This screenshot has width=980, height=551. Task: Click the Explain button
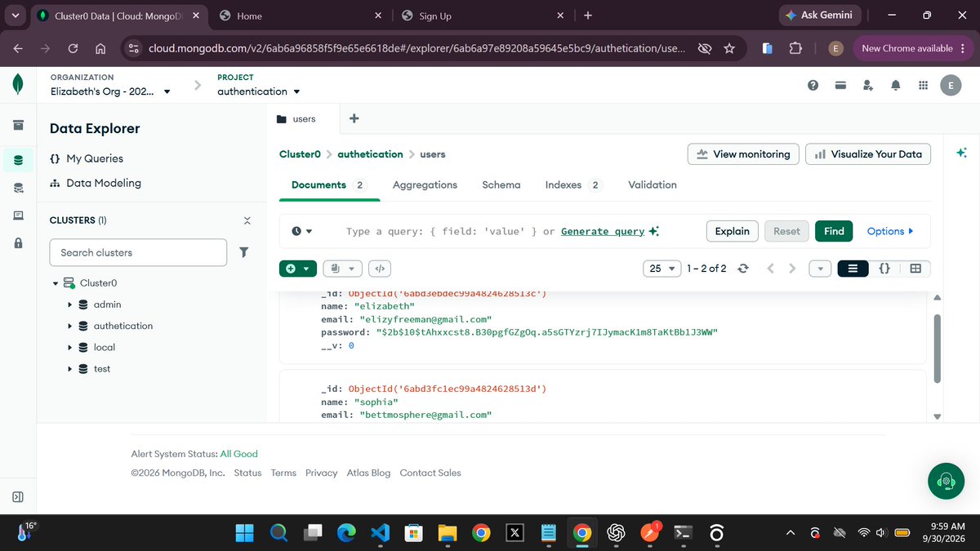733,231
